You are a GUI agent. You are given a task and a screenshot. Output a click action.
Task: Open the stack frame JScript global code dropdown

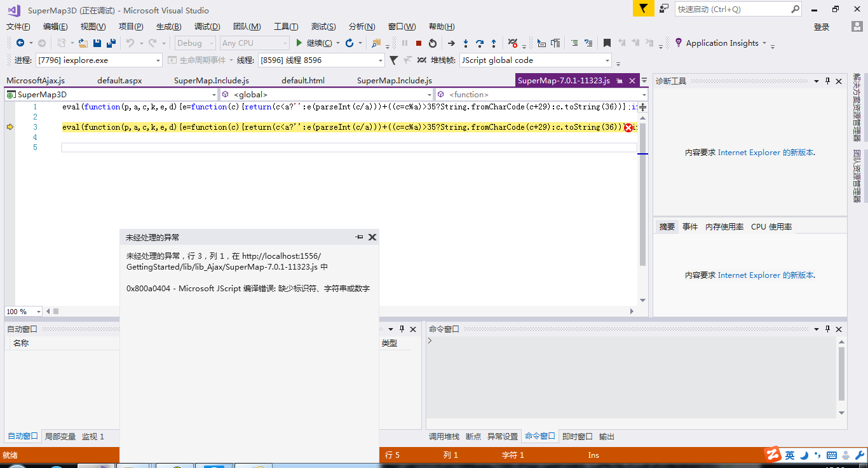click(x=535, y=60)
